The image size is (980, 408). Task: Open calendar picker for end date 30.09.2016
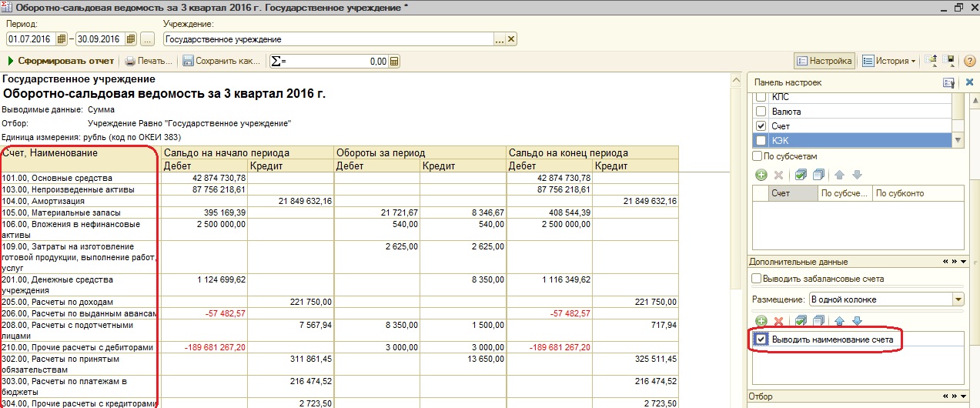pyautogui.click(x=130, y=39)
